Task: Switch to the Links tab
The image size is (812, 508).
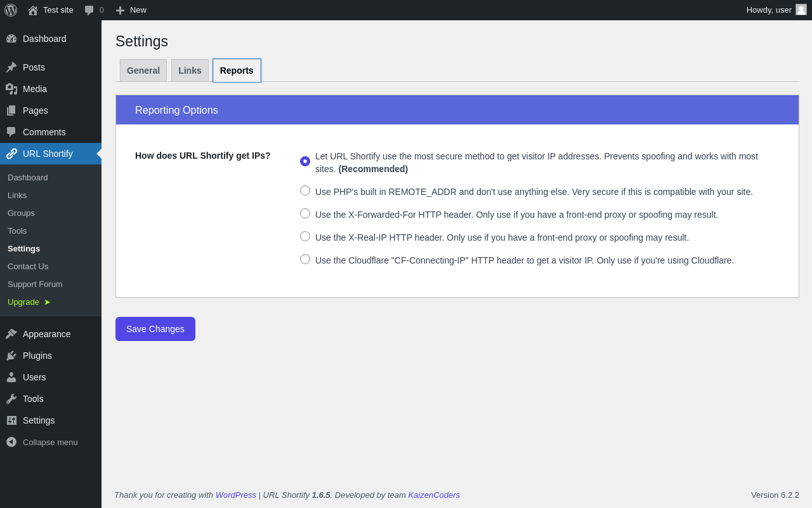Action: 190,70
